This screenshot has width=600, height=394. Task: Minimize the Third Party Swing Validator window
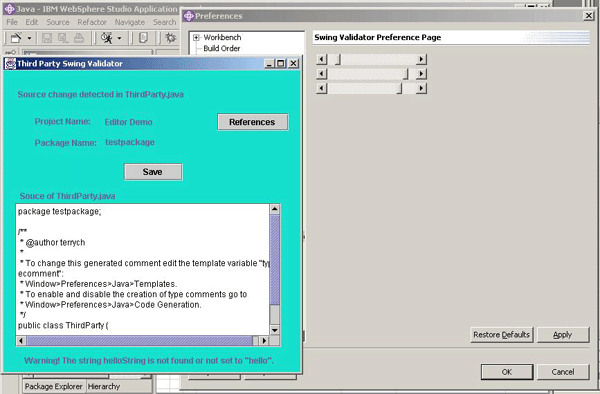coord(270,63)
